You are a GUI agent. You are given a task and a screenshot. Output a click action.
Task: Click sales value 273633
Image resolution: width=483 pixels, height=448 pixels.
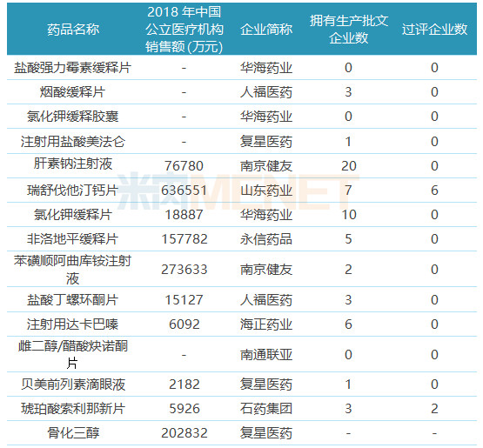tap(184, 270)
